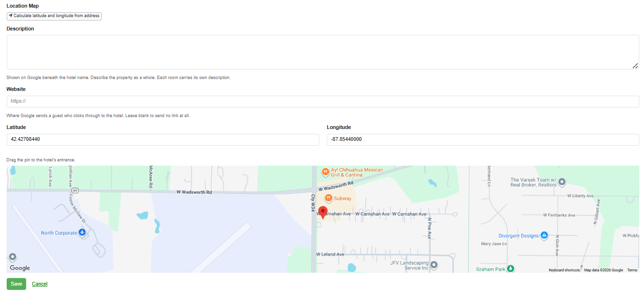Click the A9 route shield on map

[x=75, y=190]
